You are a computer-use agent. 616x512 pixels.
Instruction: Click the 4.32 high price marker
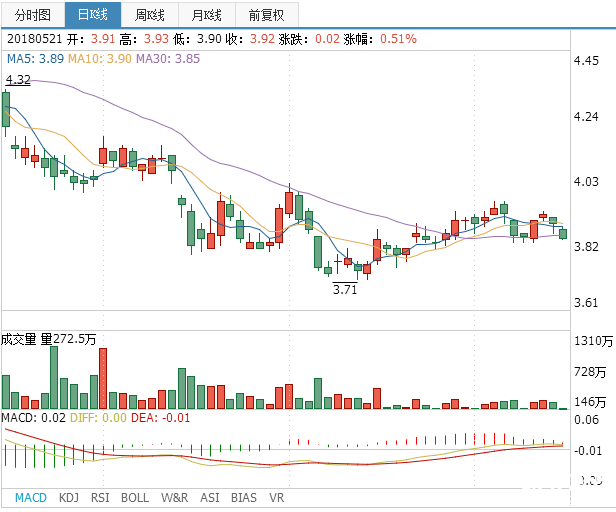[x=18, y=79]
